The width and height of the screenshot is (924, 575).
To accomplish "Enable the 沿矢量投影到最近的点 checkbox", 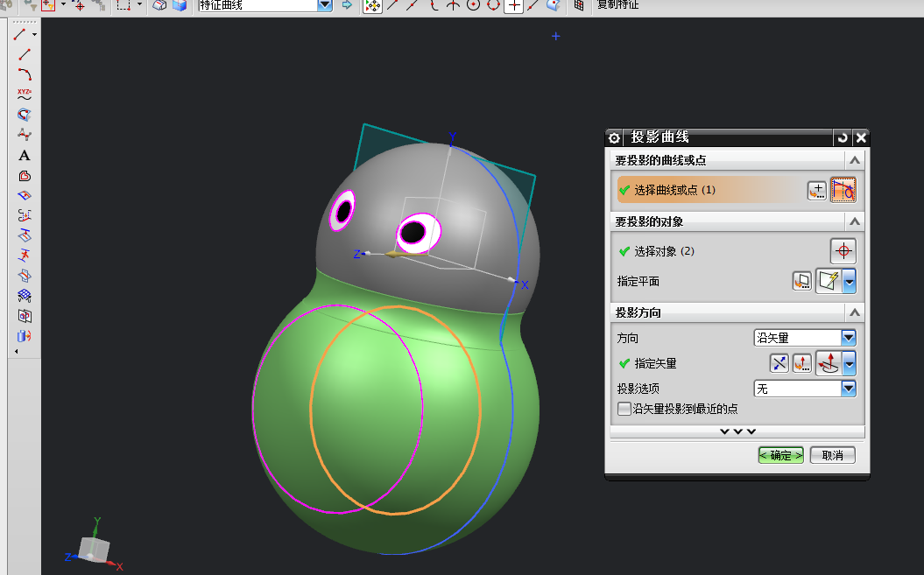I will click(625, 408).
